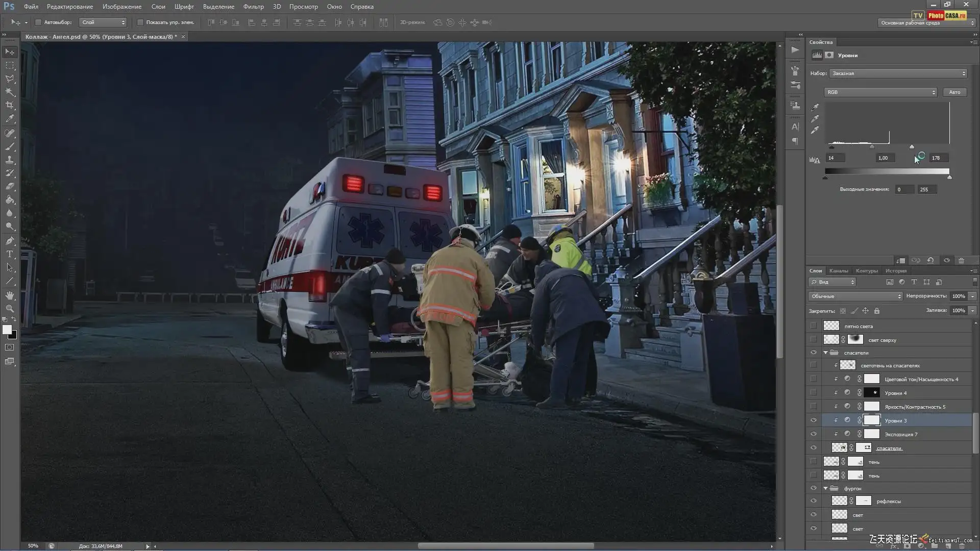Click the midtone gamma input field

883,158
